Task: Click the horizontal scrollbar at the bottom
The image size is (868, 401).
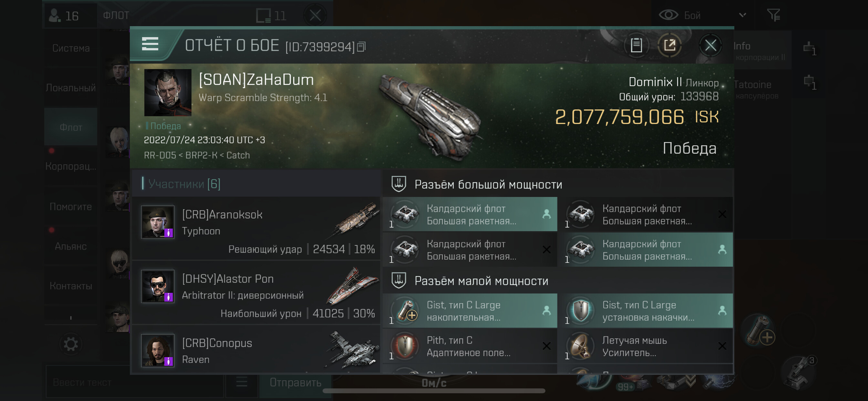Action: 434,391
